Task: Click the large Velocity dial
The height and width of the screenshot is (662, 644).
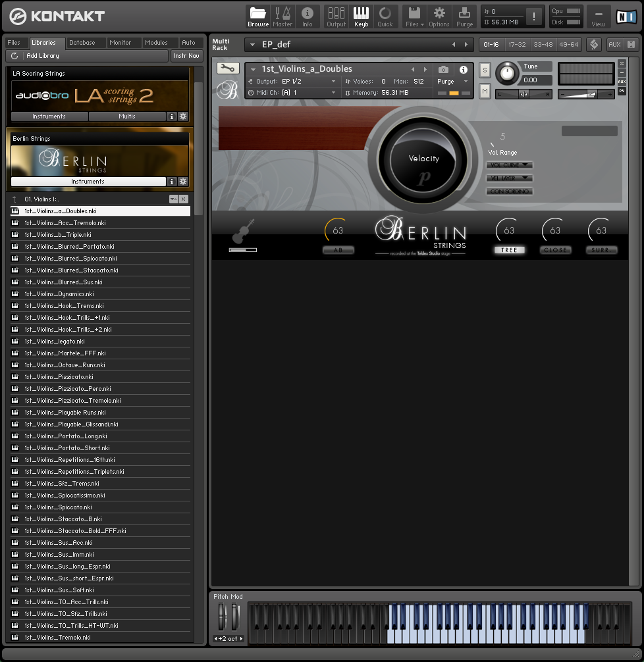Action: point(423,161)
